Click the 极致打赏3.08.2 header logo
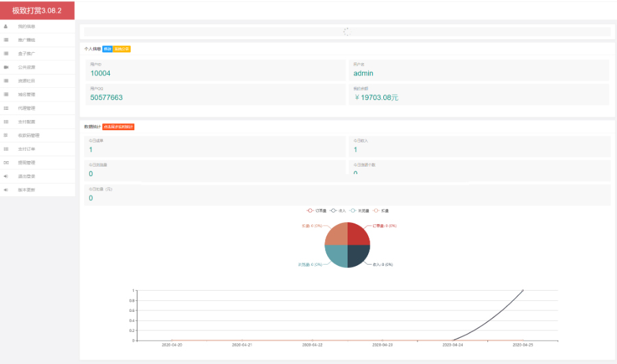The height and width of the screenshot is (364, 617). 37,10
